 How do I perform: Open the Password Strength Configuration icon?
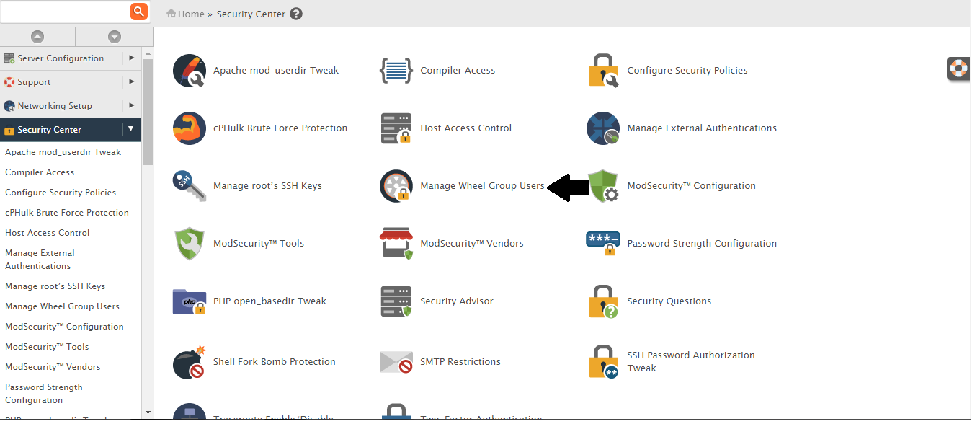click(603, 244)
